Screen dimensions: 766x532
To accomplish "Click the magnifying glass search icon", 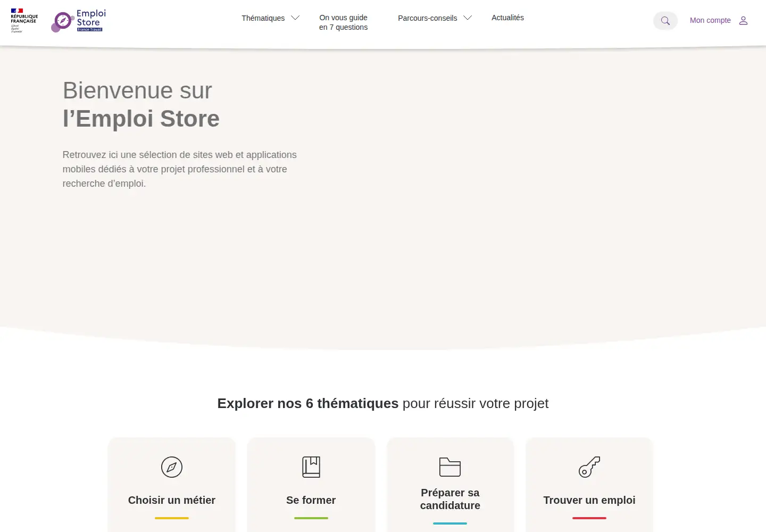I will (665, 21).
